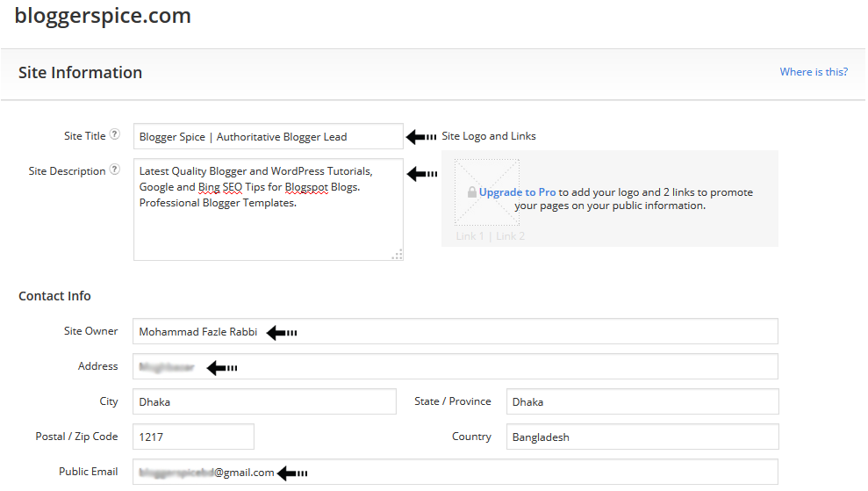Click the logo placeholder thumbnail
868x491 pixels.
pos(486,191)
